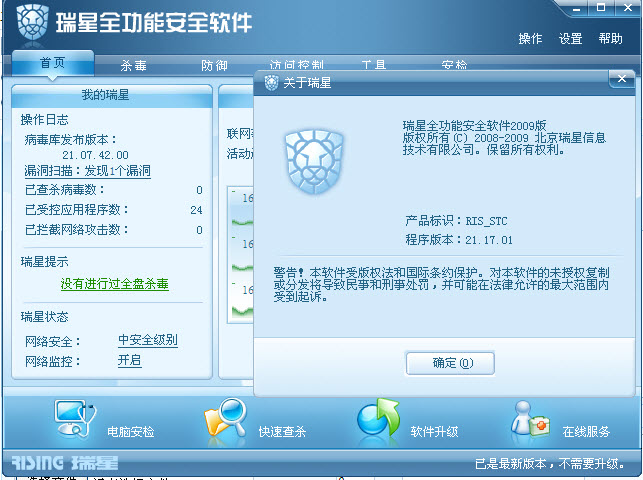Open the 帮助 help menu

click(610, 39)
